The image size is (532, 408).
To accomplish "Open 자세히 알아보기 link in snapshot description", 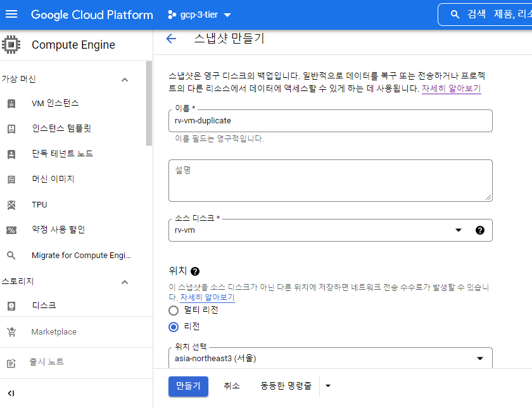I will pyautogui.click(x=451, y=89).
